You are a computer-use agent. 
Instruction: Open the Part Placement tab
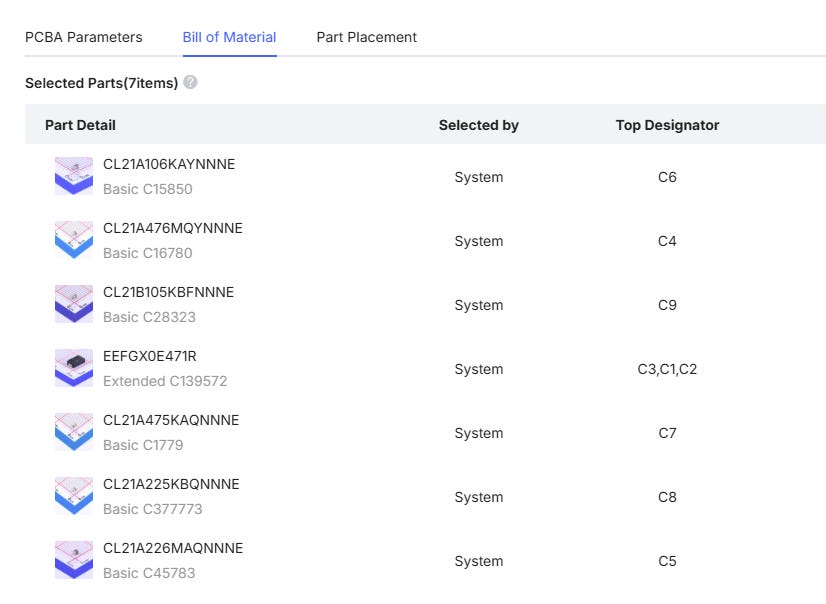[x=367, y=37]
